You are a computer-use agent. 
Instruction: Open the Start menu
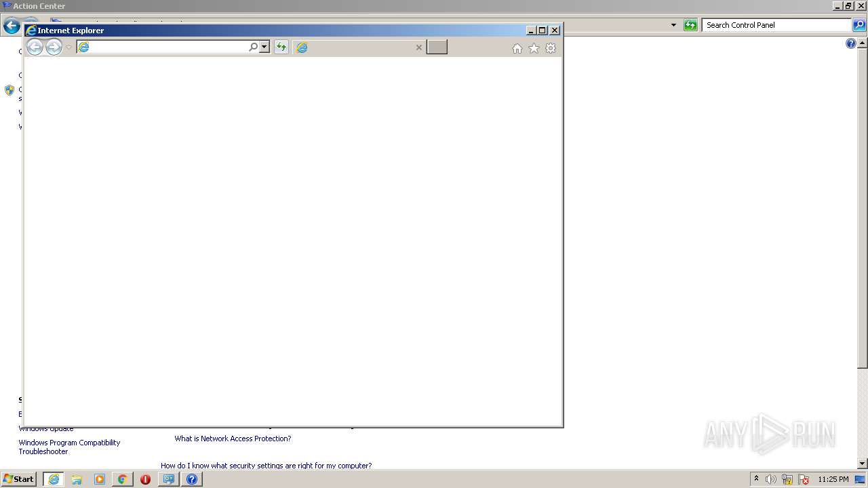click(x=18, y=479)
